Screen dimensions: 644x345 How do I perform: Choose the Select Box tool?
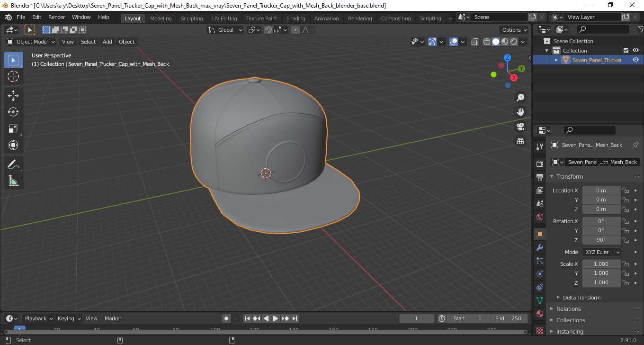click(13, 60)
